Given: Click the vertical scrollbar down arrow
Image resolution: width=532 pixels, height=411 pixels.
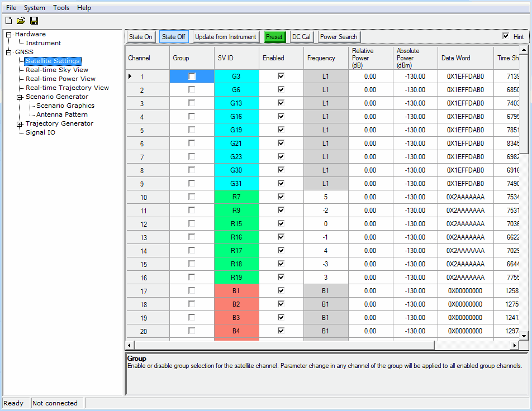Looking at the screenshot, I should click(524, 336).
